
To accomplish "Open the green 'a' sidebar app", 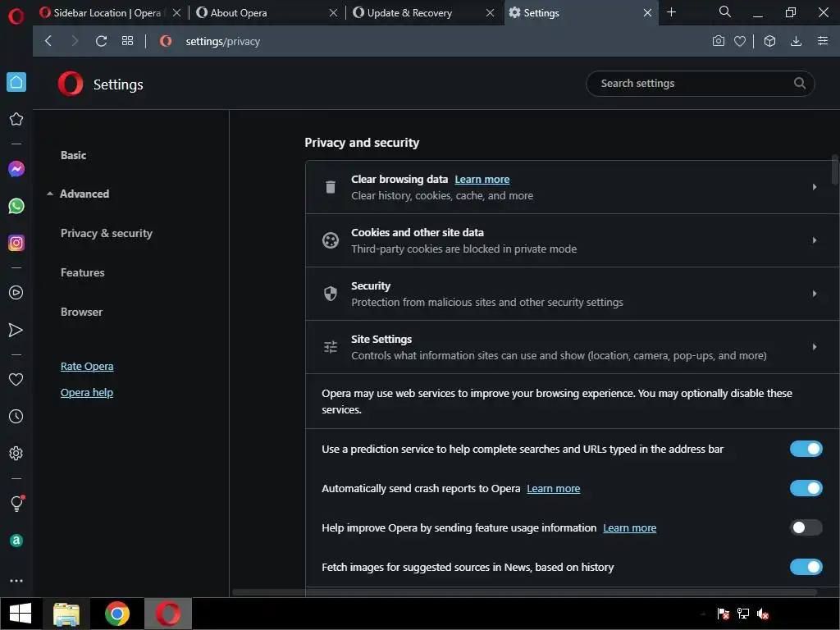I will point(16,541).
